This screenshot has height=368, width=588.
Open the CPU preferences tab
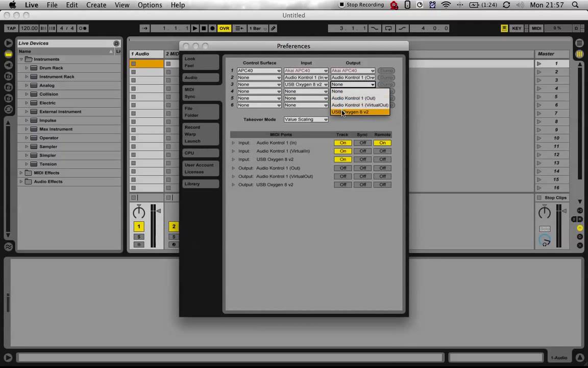tap(201, 153)
